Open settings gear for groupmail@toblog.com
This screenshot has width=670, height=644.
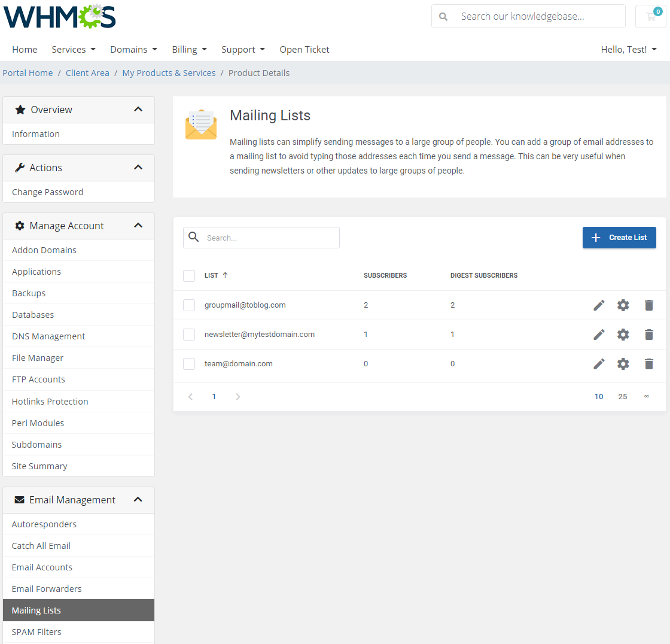(623, 305)
